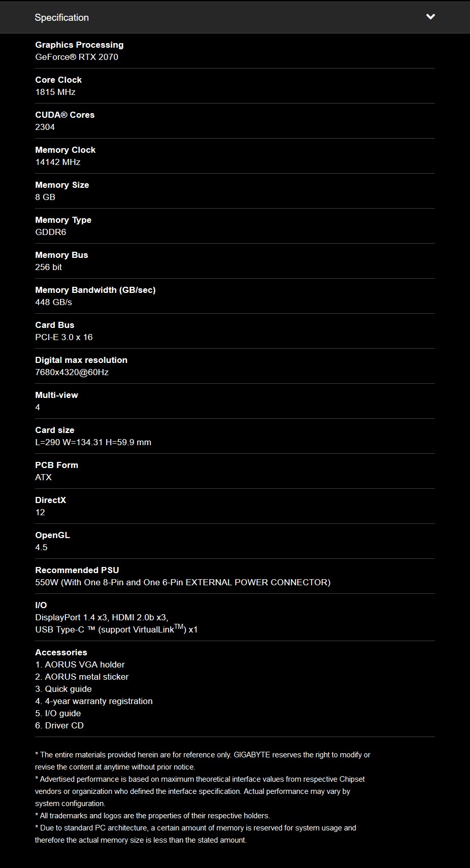This screenshot has height=868, width=470.
Task: Click the OpenGL 4.5 value
Action: point(41,547)
